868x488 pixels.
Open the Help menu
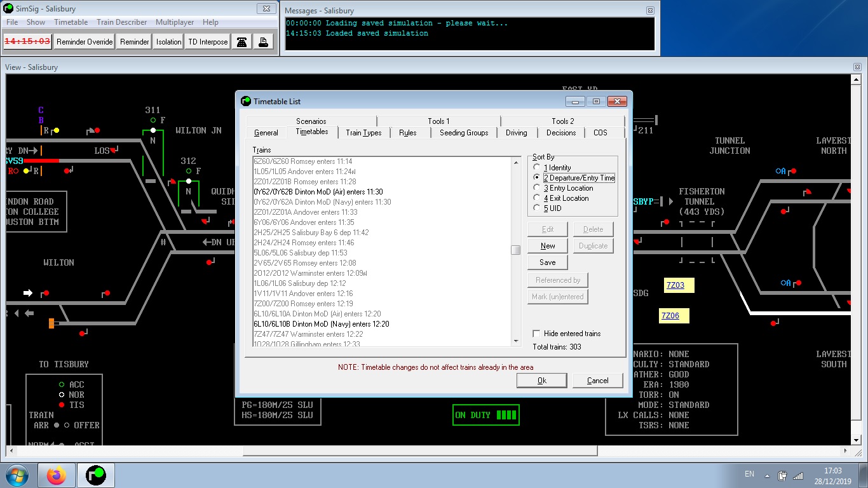pyautogui.click(x=210, y=22)
